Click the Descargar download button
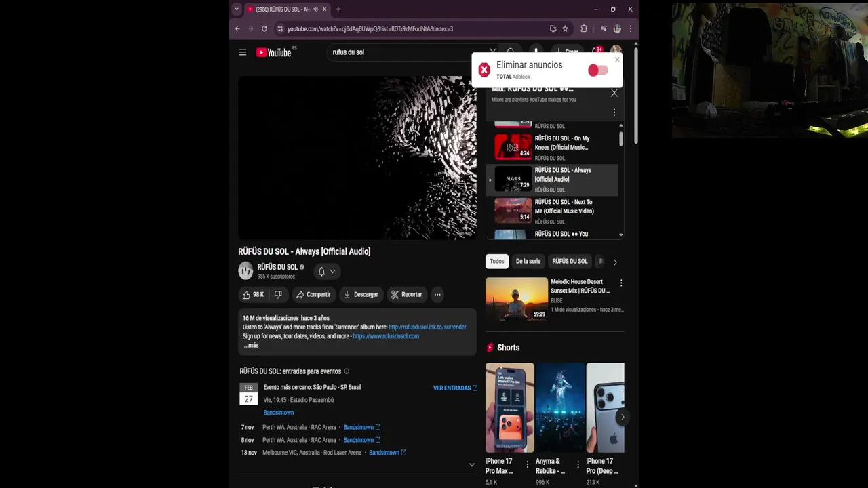Screen dimensions: 868x488 [361, 295]
